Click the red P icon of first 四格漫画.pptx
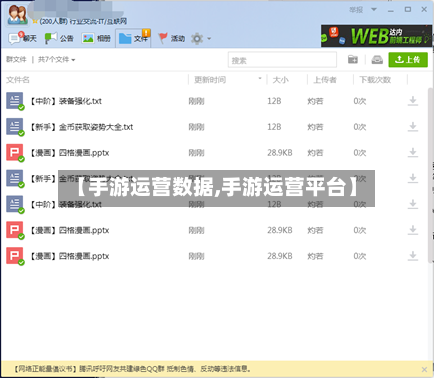 click(x=15, y=153)
